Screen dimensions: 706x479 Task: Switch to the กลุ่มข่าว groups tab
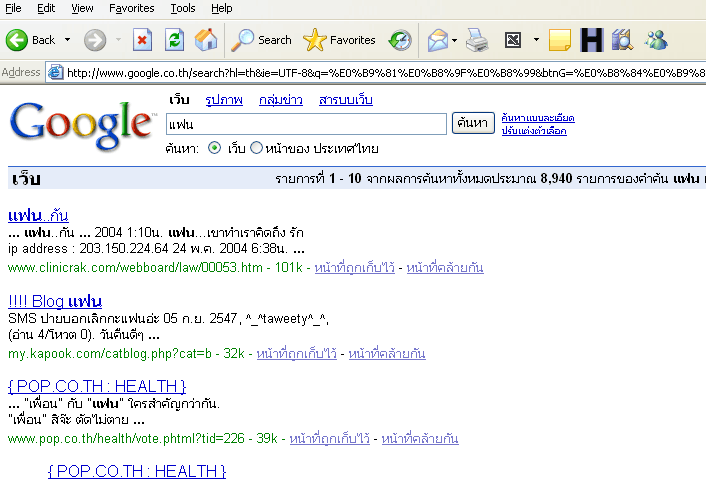click(x=281, y=99)
